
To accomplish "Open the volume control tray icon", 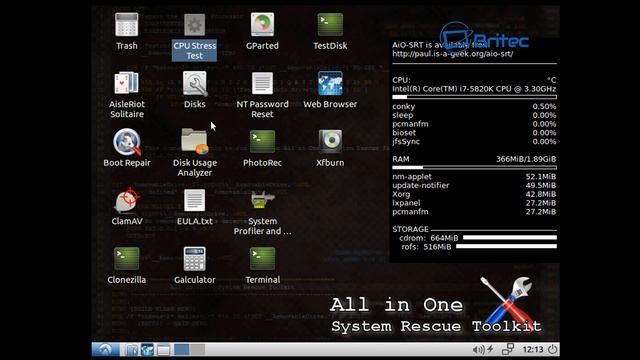I will (x=478, y=349).
